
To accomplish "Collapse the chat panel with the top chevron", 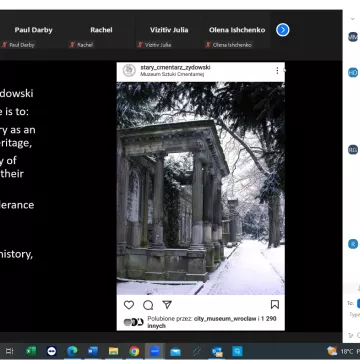I will (x=352, y=19).
